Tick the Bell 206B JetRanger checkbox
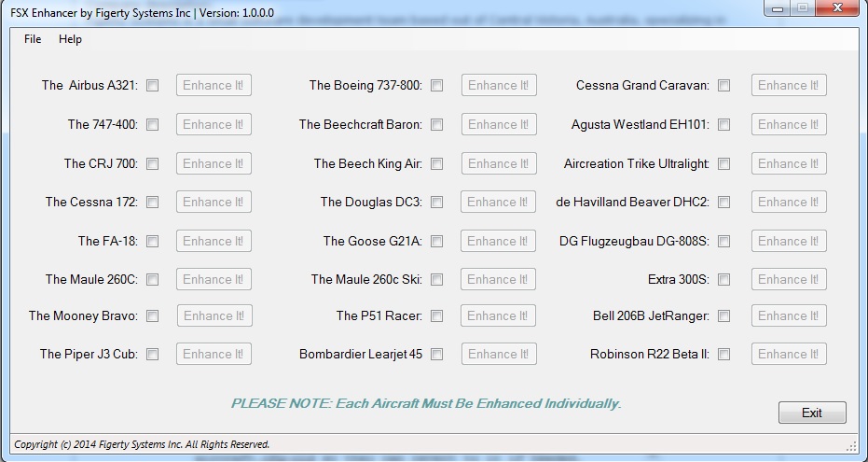Viewport: 868px width, 462px height. tap(723, 315)
